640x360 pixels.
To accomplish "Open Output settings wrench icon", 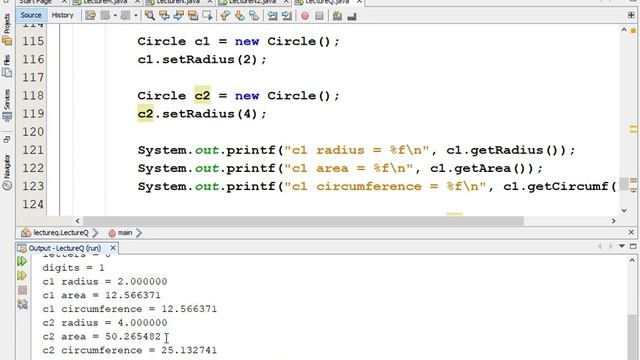I will point(22,304).
